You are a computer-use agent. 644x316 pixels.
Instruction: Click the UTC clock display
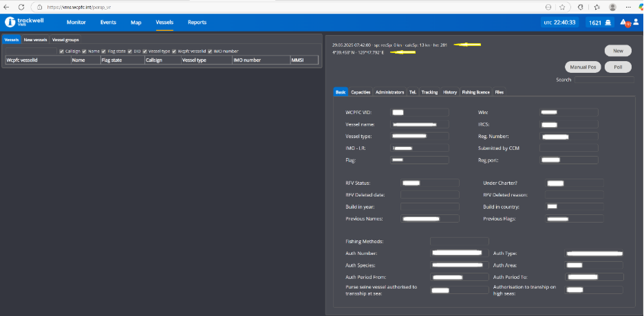[560, 22]
